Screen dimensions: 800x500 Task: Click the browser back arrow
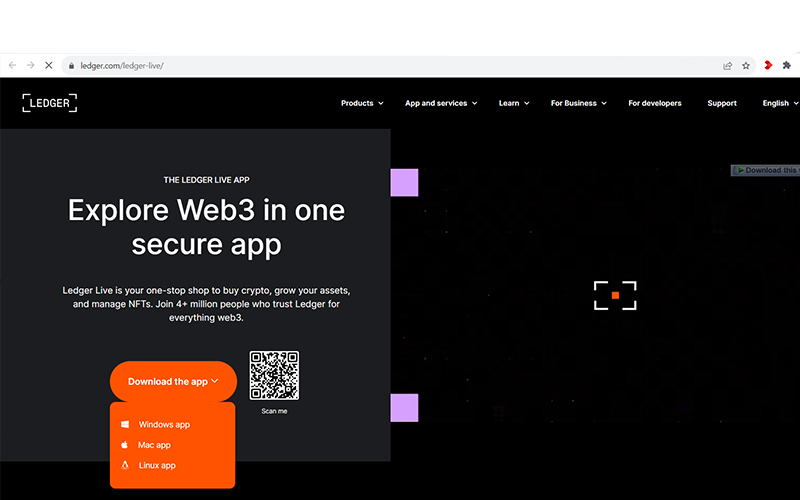click(13, 65)
